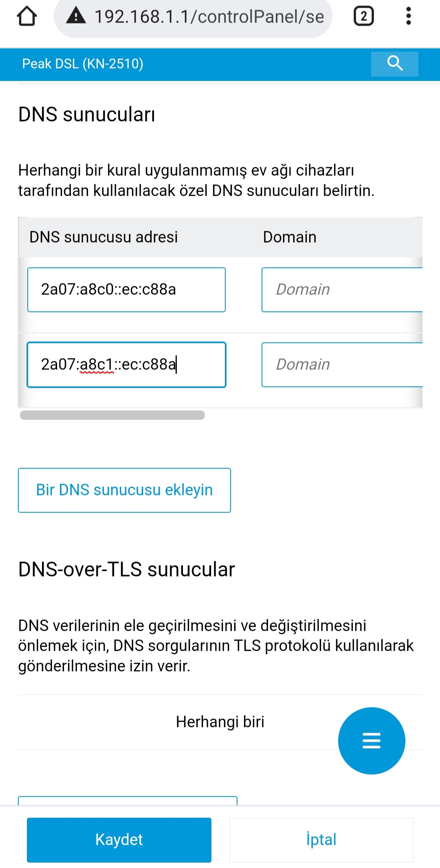440x868 pixels.
Task: Open the floating hamburger menu button
Action: 372,740
